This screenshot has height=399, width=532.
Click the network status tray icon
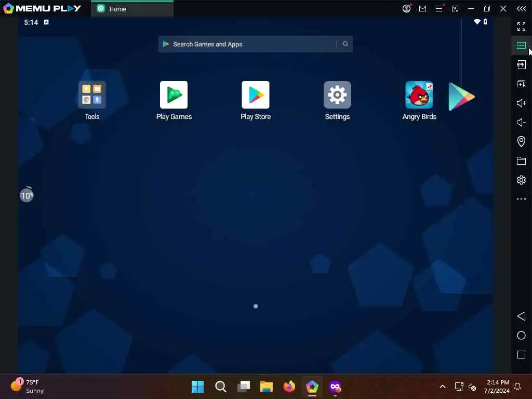click(459, 387)
